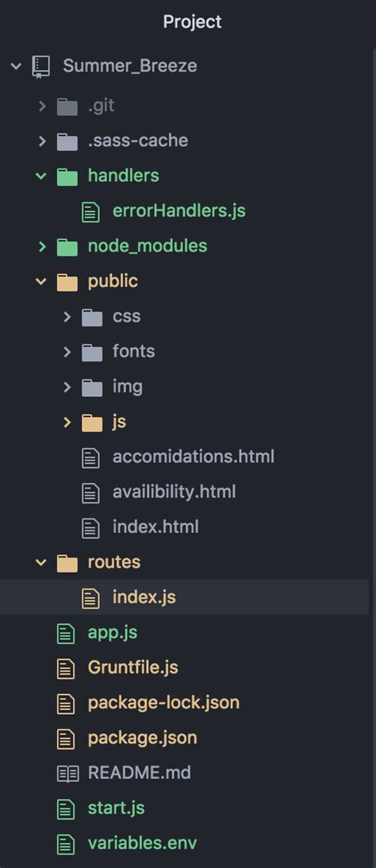Select the js folder name
The width and height of the screenshot is (376, 868).
click(120, 422)
